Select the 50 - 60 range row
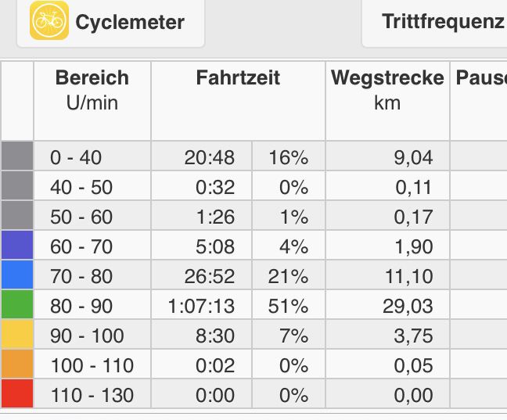Image resolution: width=507 pixels, height=420 pixels. point(254,215)
